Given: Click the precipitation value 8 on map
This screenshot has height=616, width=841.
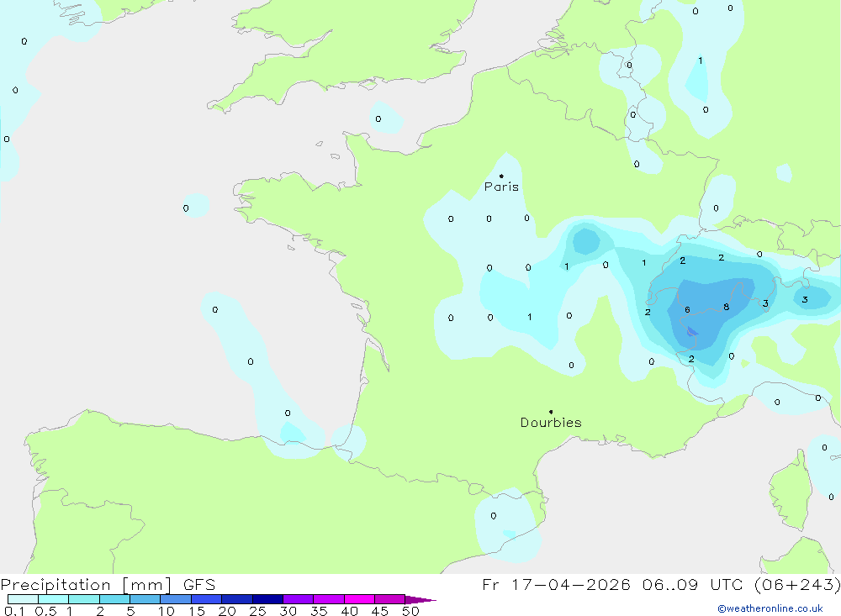Looking at the screenshot, I should point(727,307).
